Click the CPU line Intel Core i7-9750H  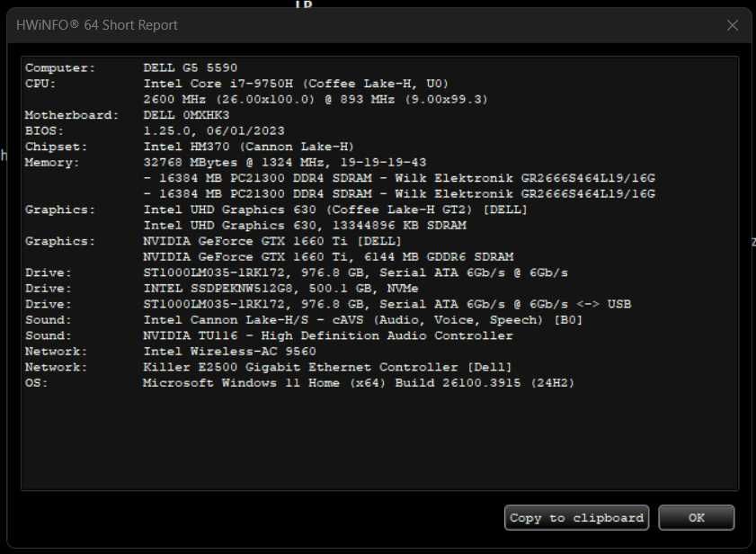[296, 84]
